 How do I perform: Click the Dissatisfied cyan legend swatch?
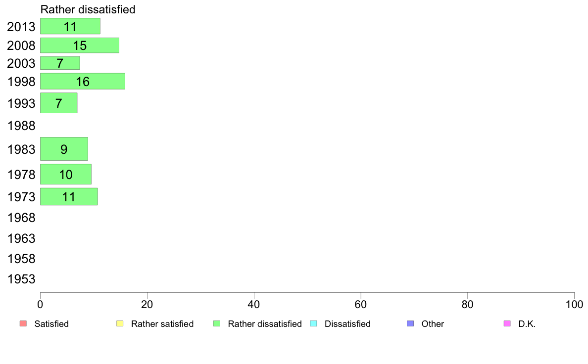313,323
